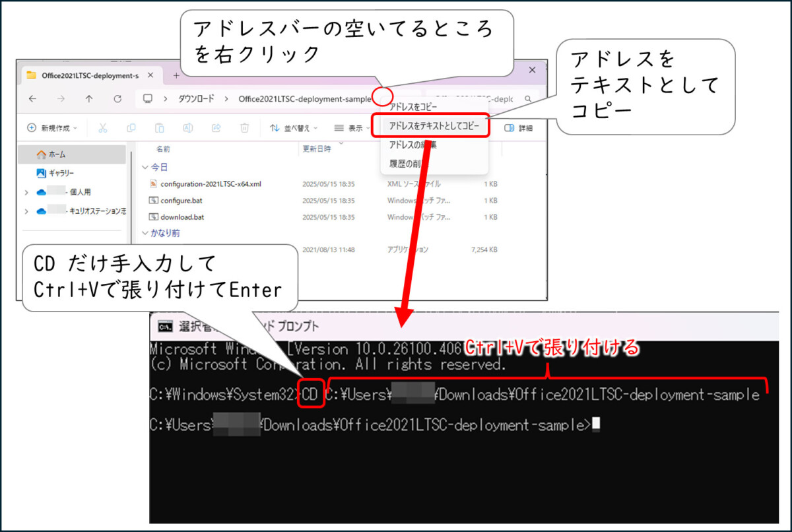
Task: Open the 並べ替え sort dropdown
Action: point(294,128)
